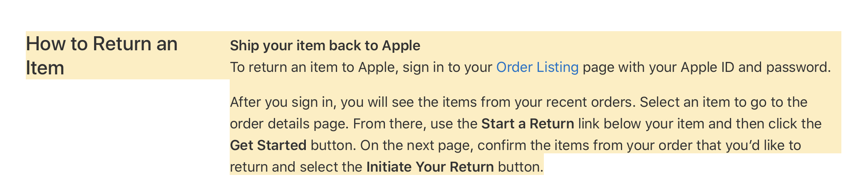The width and height of the screenshot is (868, 187).
Task: Click the bold "Get Started" text
Action: [x=268, y=145]
